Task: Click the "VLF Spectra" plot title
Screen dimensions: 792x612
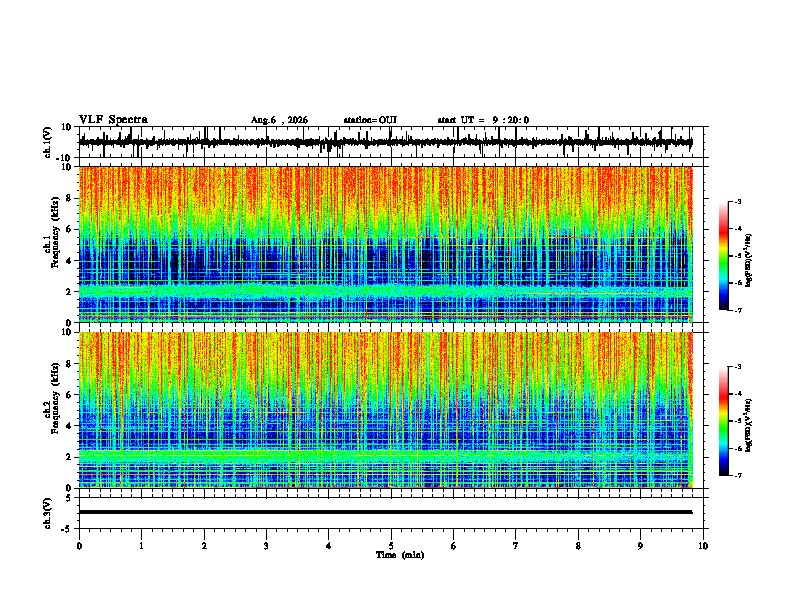Action: coord(113,120)
